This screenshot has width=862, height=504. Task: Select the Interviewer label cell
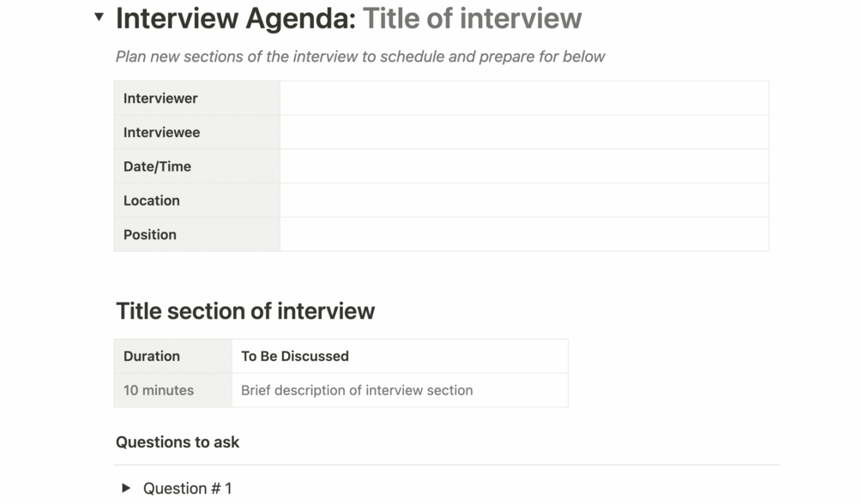(196, 99)
